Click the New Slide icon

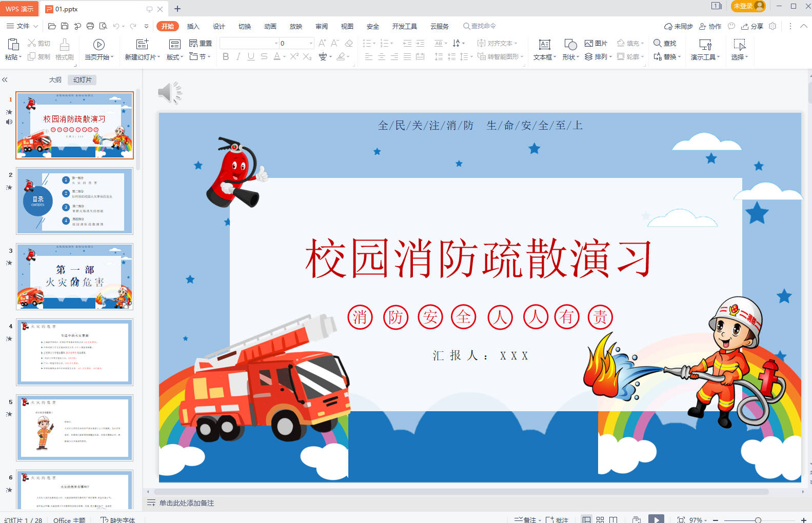coord(142,45)
